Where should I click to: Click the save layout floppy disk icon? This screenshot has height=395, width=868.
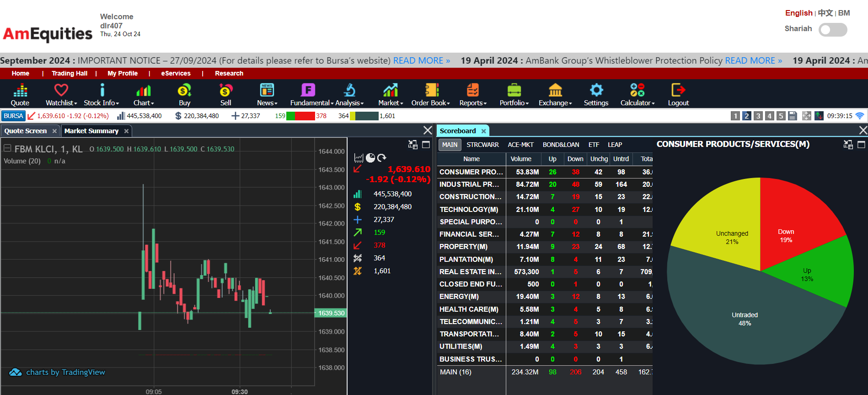(793, 116)
